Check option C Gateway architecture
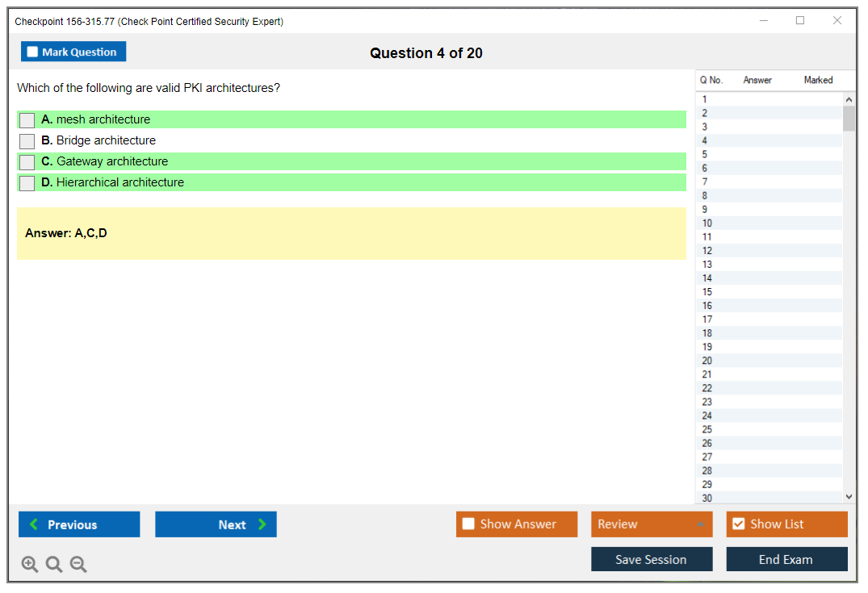Image resolution: width=868 pixels, height=593 pixels. 27,162
